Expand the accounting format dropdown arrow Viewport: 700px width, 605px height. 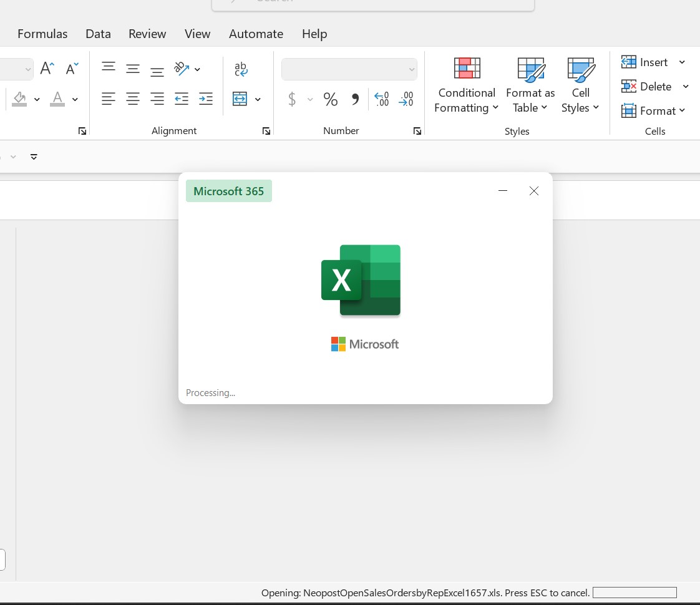point(310,99)
